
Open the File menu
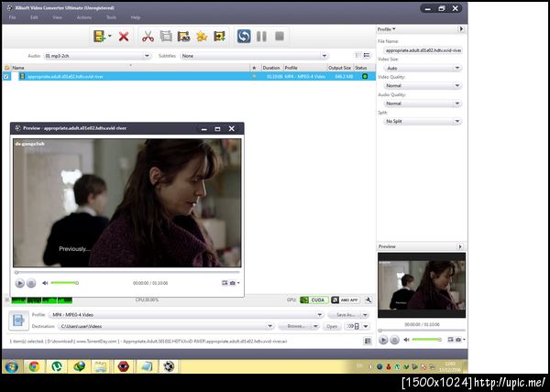12,17
